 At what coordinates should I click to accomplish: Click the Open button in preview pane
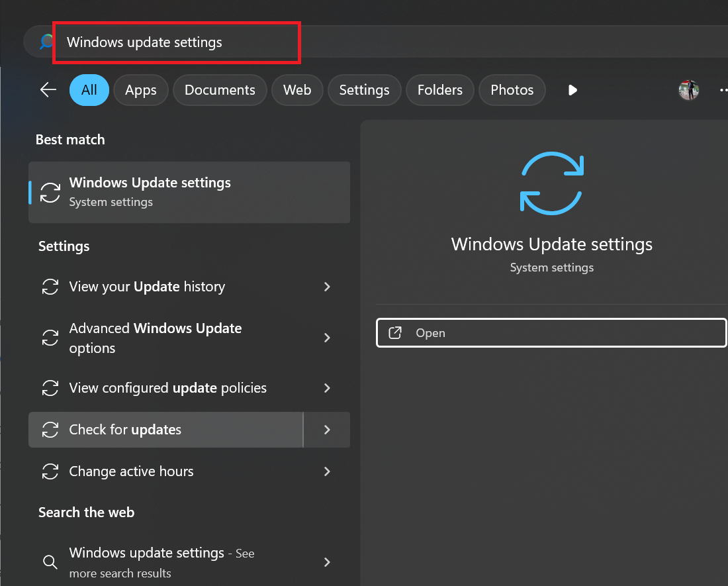pos(551,333)
